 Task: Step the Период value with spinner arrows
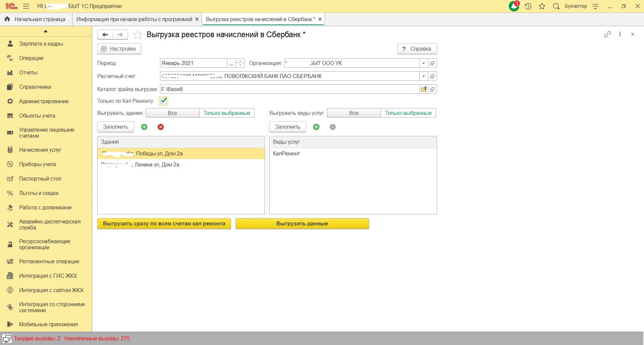[x=240, y=63]
